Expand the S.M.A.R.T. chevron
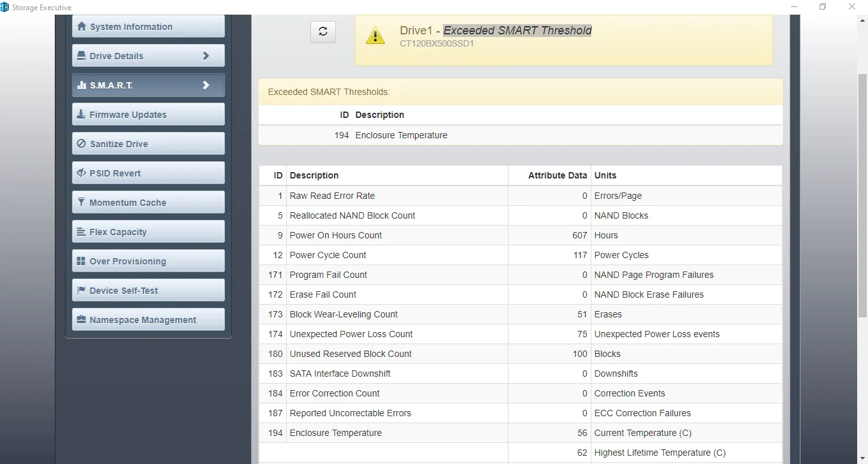The height and width of the screenshot is (464, 868). (x=206, y=85)
